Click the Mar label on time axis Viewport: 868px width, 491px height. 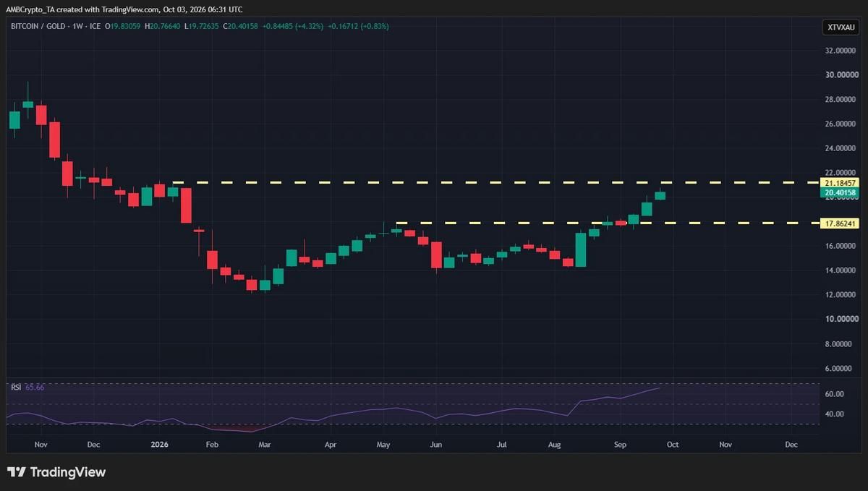pyautogui.click(x=265, y=445)
